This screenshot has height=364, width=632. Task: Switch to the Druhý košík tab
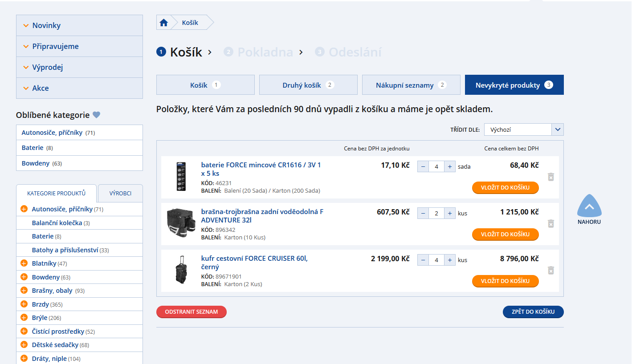click(x=308, y=85)
